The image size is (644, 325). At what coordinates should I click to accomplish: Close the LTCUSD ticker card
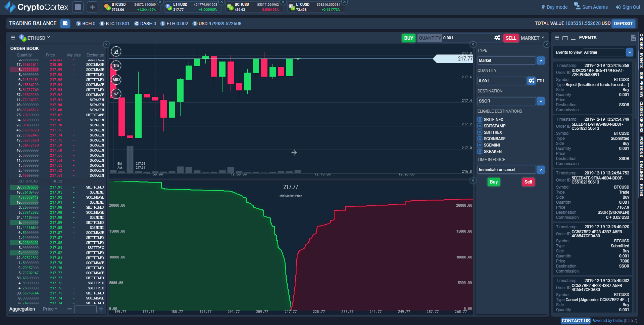click(x=344, y=2)
